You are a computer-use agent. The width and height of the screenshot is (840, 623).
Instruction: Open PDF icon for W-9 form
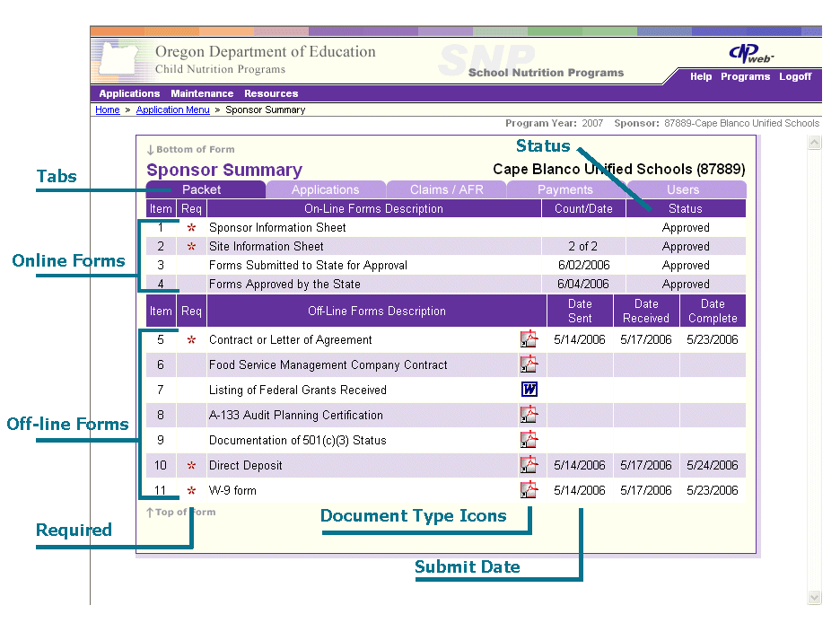click(x=529, y=490)
